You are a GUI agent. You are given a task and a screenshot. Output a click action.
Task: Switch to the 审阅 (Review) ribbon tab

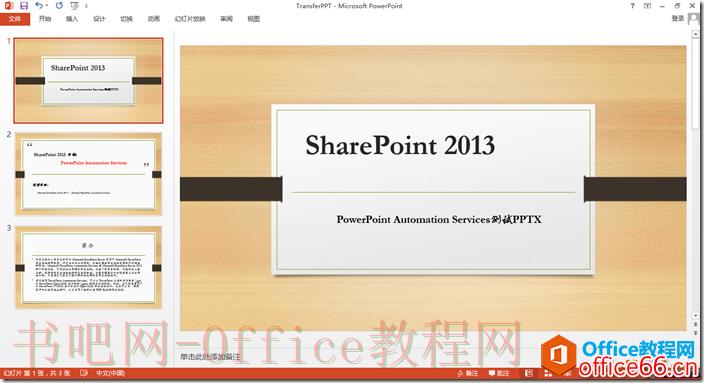226,19
